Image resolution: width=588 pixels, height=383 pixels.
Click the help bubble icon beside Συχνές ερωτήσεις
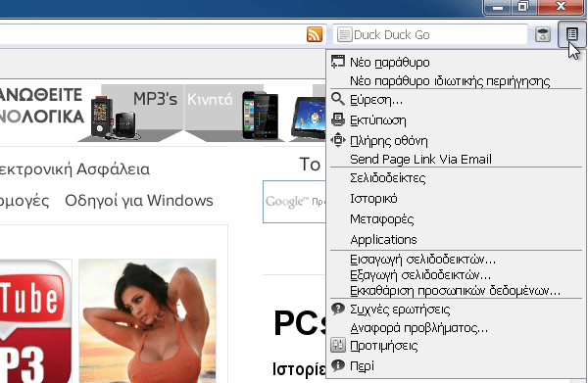(x=338, y=310)
